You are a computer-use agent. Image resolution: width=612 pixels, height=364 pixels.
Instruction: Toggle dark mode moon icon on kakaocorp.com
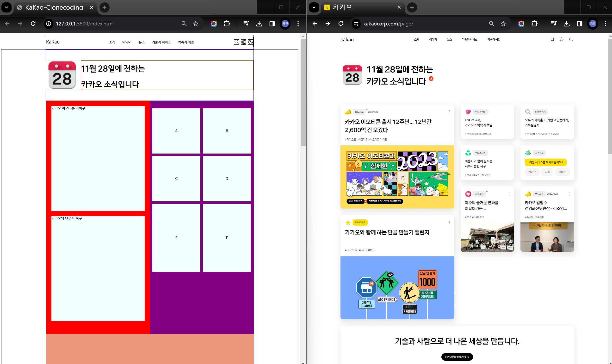pyautogui.click(x=571, y=39)
